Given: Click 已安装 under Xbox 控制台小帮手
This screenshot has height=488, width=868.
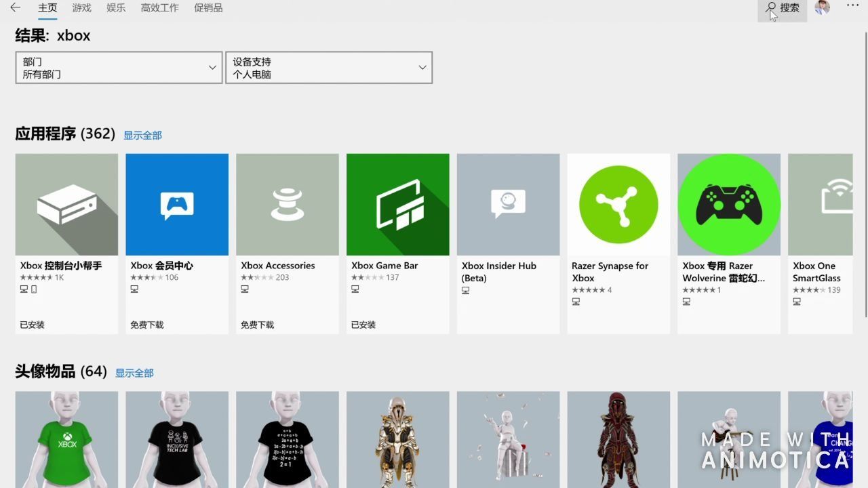Looking at the screenshot, I should (x=33, y=325).
